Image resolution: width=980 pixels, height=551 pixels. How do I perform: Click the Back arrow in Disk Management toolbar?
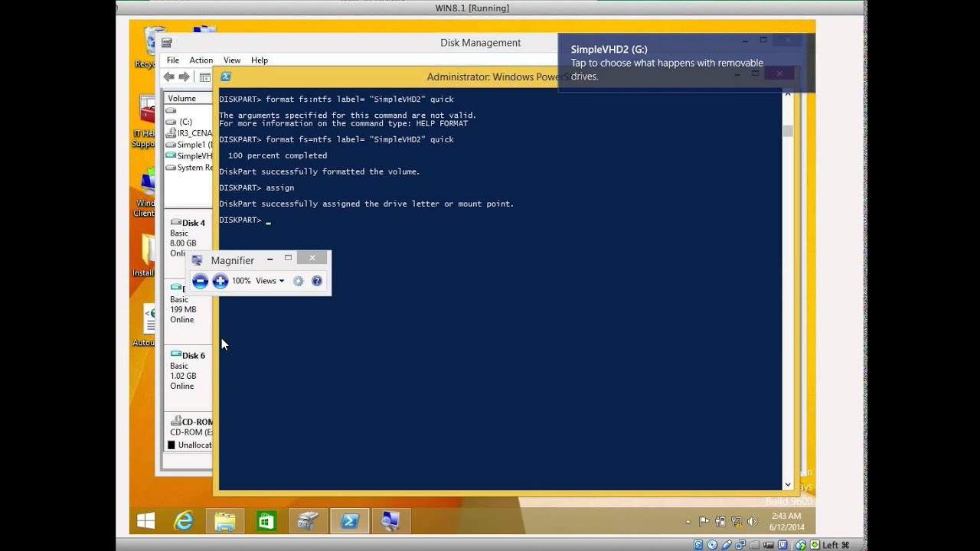pyautogui.click(x=168, y=77)
